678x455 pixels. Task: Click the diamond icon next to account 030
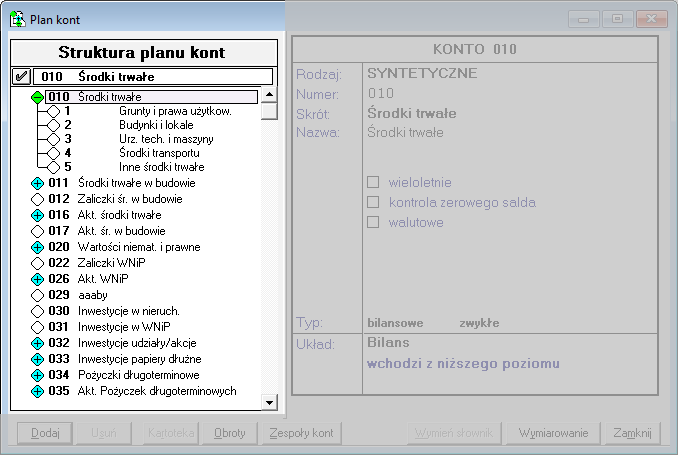pos(37,312)
